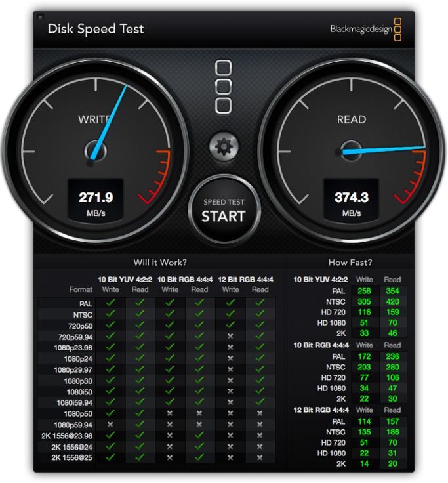Image resolution: width=448 pixels, height=483 pixels.
Task: Click 10 Bit RGB 2K read value 30
Action: [393, 399]
